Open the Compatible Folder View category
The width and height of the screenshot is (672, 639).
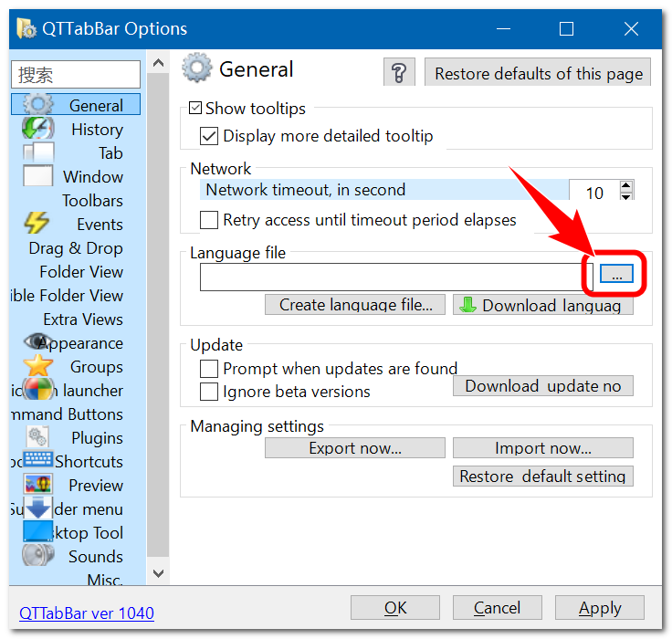67,296
